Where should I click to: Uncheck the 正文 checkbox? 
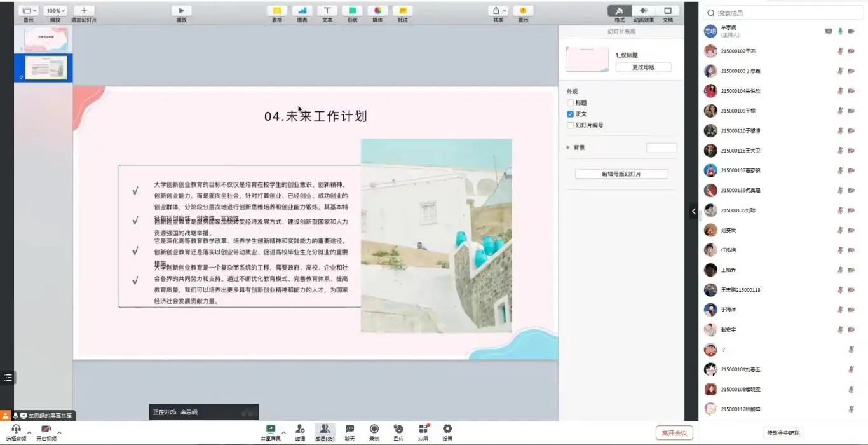pos(570,114)
